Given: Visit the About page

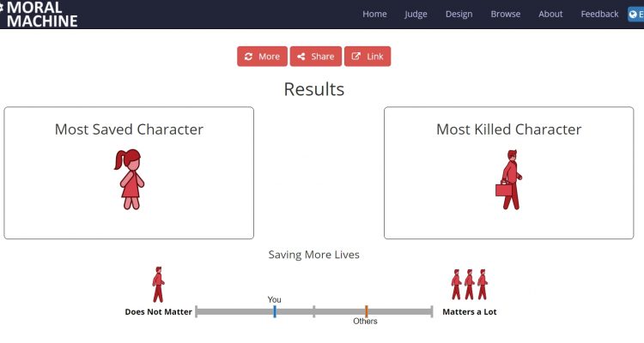Looking at the screenshot, I should [550, 14].
